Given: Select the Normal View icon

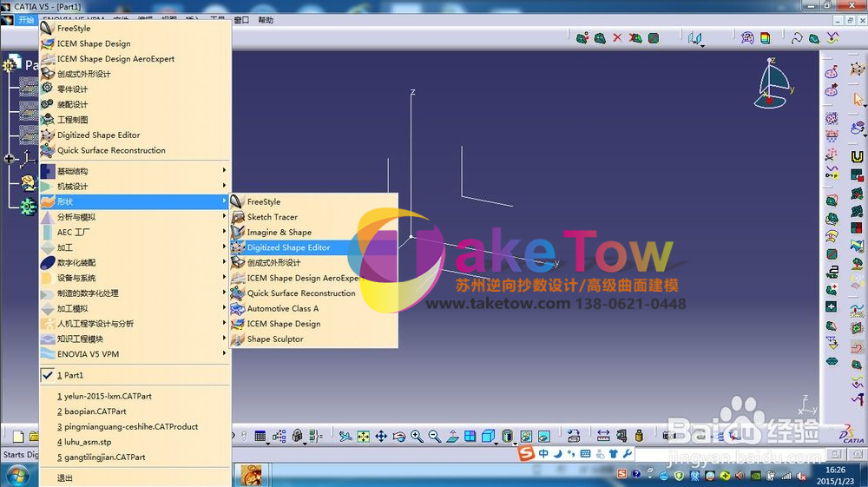Looking at the screenshot, I should click(452, 437).
